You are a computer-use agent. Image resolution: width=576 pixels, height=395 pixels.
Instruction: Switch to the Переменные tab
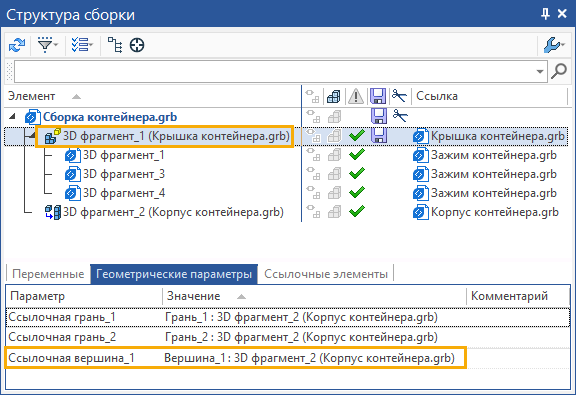[48, 274]
